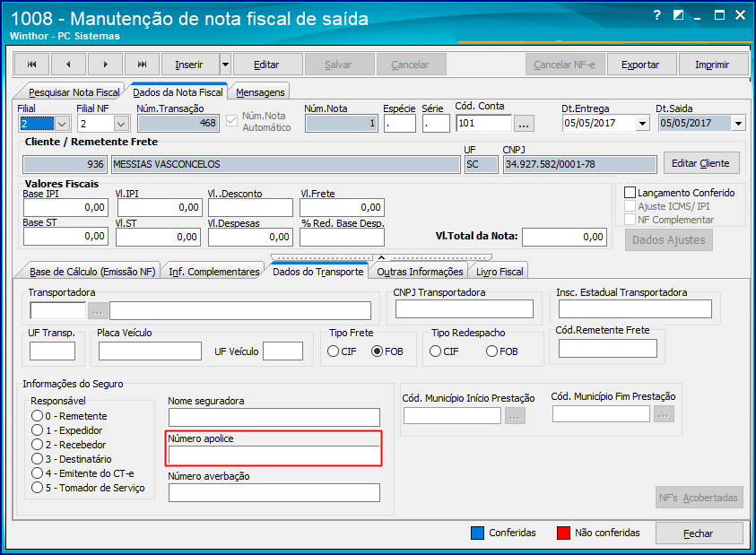Choose responsável 1 - Expedidor
Screen dimensions: 756x555
(x=37, y=430)
